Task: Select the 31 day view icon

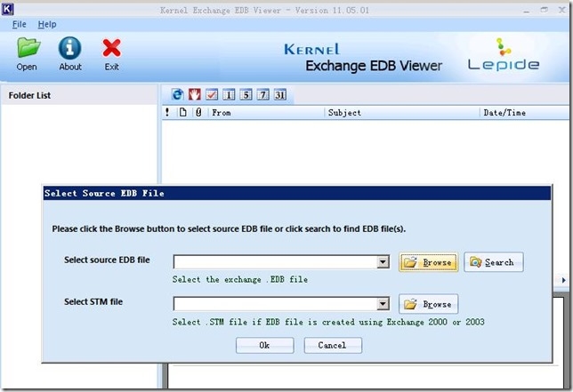Action: (280, 95)
